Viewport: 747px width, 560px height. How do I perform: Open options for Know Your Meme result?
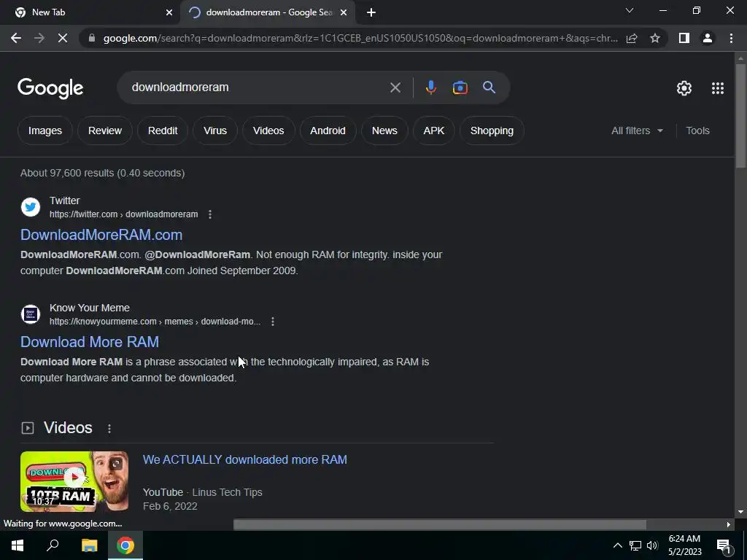click(273, 322)
